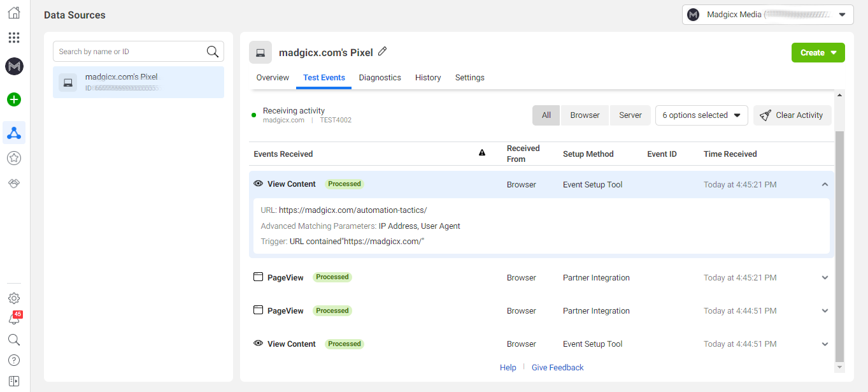Open the Home icon in sidebar

click(14, 13)
